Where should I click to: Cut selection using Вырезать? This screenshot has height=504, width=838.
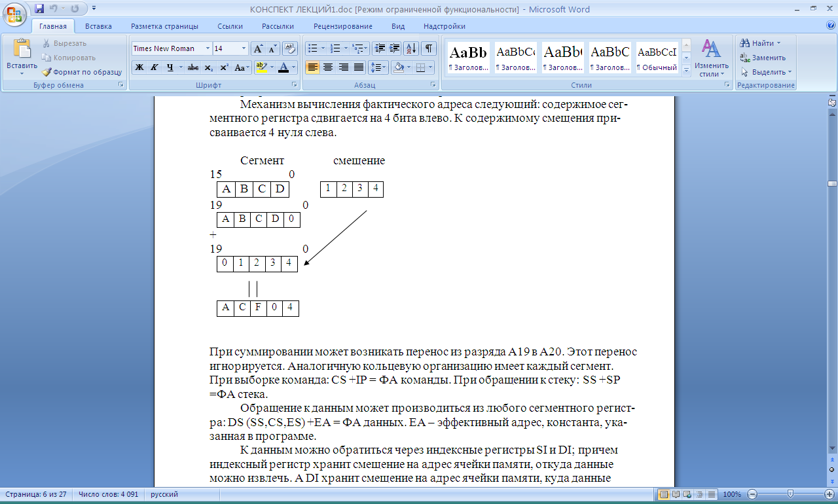(64, 43)
